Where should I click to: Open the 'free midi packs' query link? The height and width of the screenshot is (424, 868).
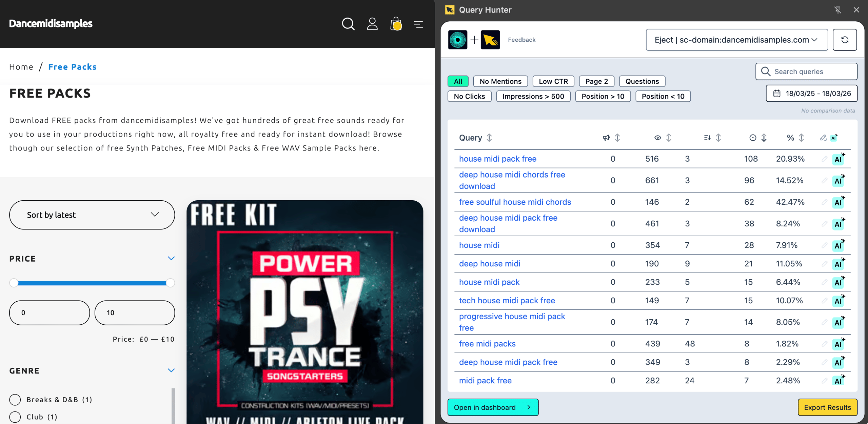point(487,344)
